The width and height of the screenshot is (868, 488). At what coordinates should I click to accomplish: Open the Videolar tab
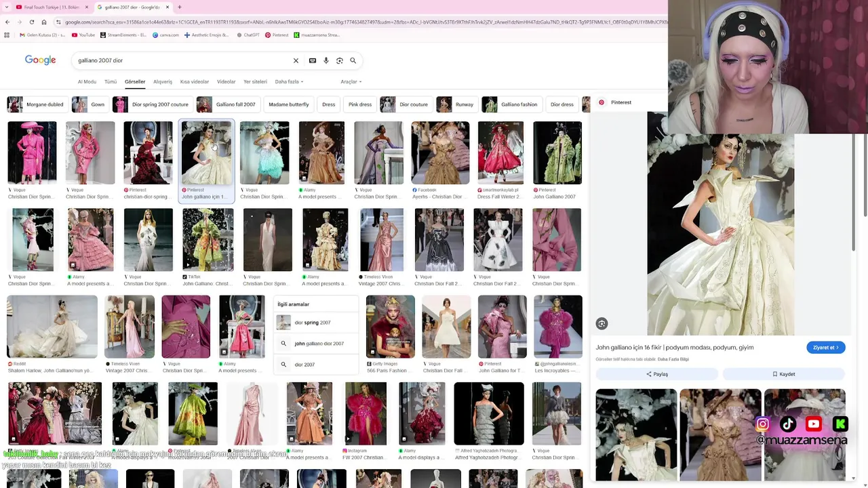coord(226,81)
